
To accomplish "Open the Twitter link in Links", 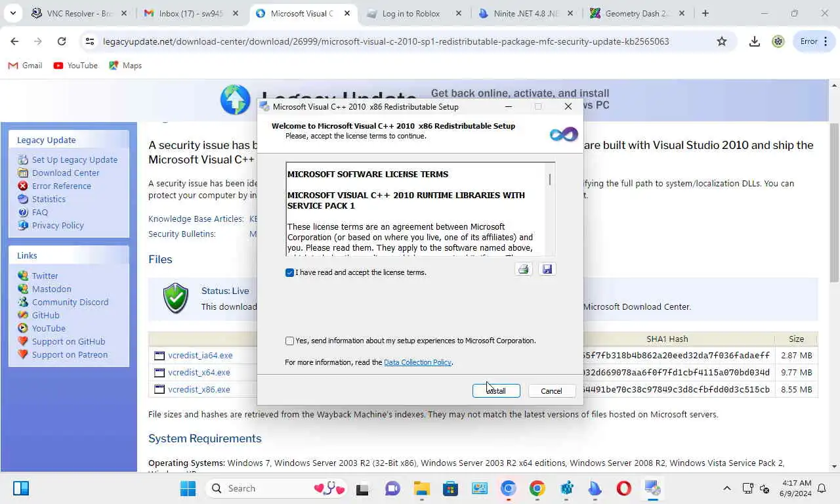I will click(x=45, y=276).
